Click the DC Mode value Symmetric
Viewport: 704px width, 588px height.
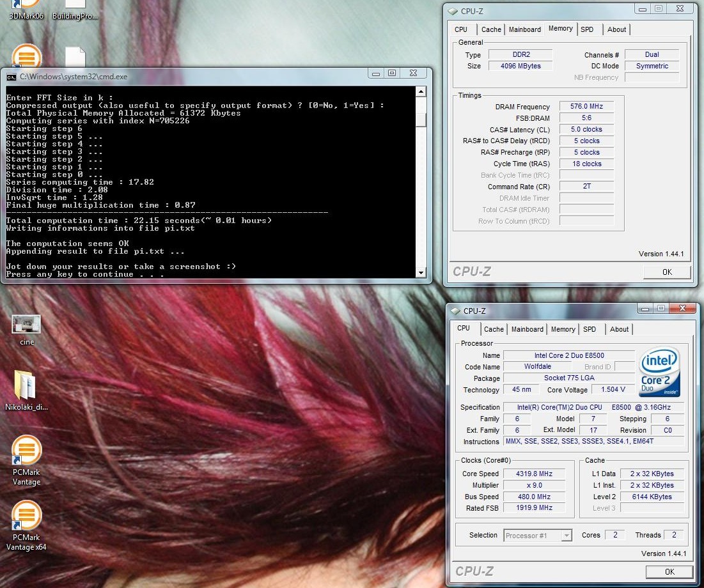click(652, 66)
